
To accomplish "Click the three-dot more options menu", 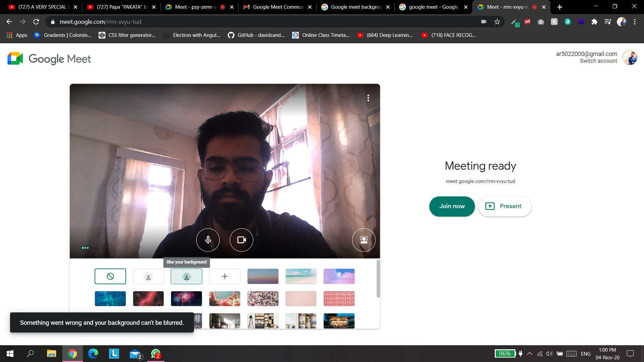I will coord(368,97).
